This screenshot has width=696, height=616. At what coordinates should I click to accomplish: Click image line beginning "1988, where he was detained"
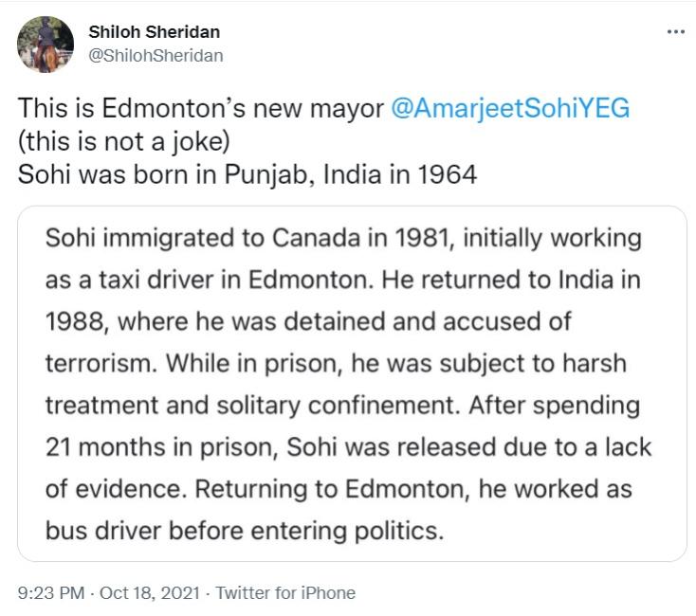coord(309,322)
